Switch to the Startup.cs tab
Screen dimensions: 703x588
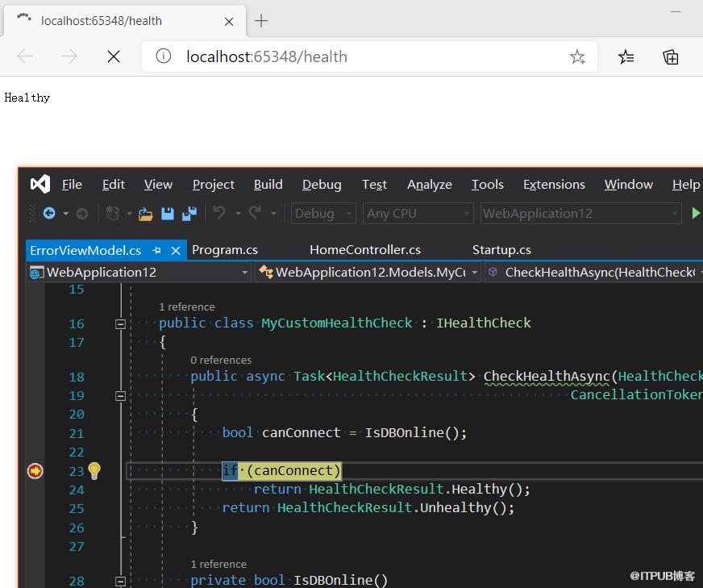(x=501, y=250)
